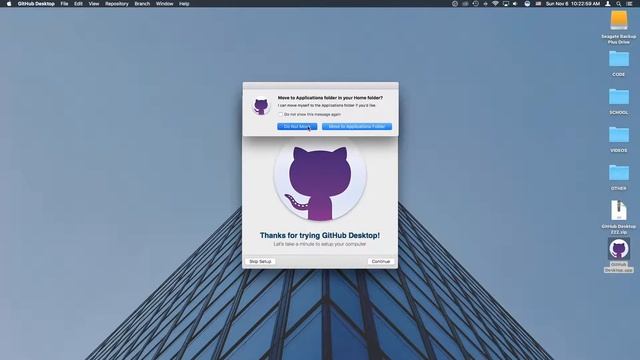
Task: Click the Time Machine menu bar icon
Action: 476,4
